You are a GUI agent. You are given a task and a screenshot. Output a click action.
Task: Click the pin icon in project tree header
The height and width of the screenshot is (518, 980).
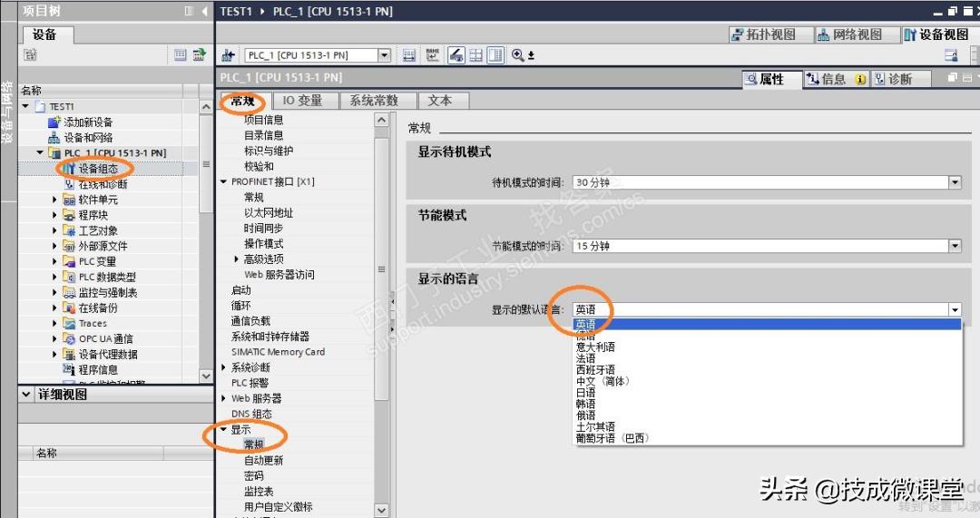pos(190,11)
